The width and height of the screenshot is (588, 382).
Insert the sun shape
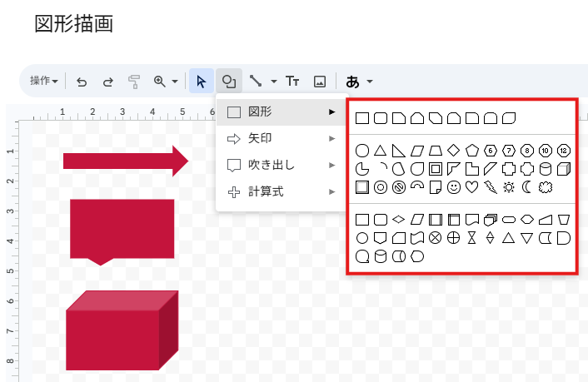509,187
